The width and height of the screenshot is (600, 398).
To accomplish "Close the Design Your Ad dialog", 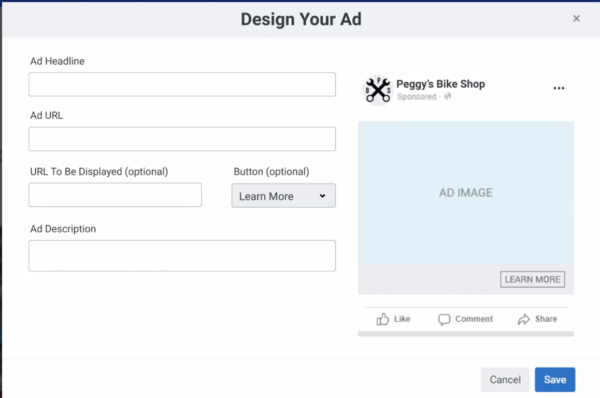I will pyautogui.click(x=576, y=18).
